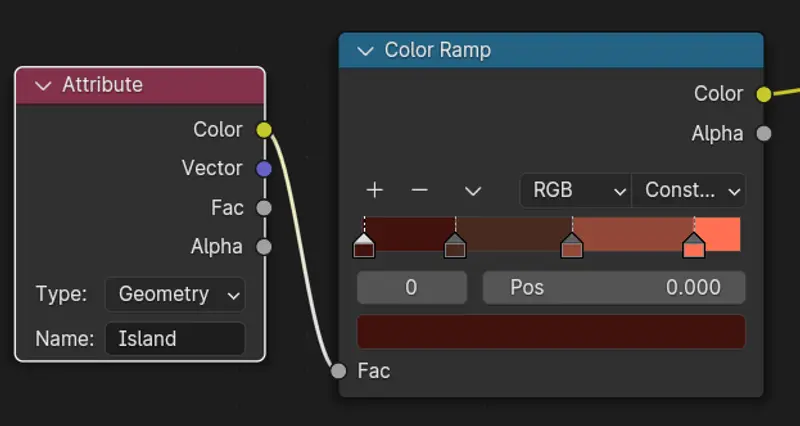Open the color ramp tools chevron menu

pyautogui.click(x=473, y=190)
